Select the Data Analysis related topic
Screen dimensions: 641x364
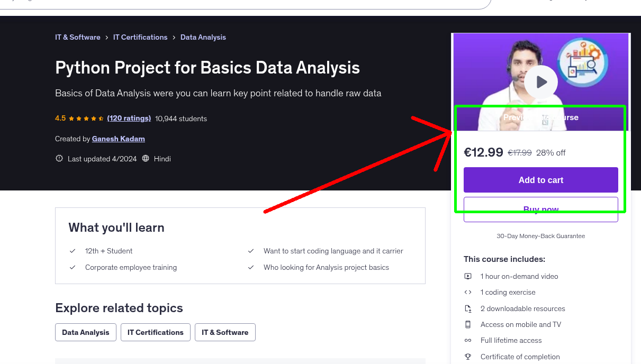pyautogui.click(x=85, y=332)
